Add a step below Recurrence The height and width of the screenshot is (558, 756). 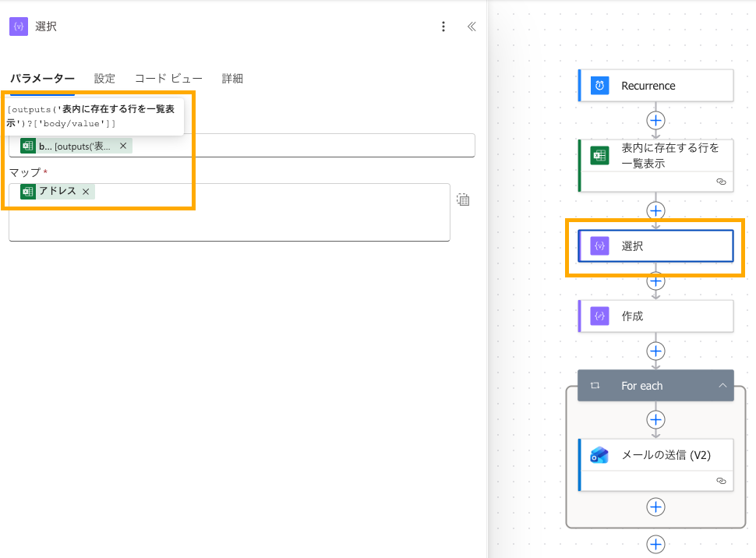[656, 120]
